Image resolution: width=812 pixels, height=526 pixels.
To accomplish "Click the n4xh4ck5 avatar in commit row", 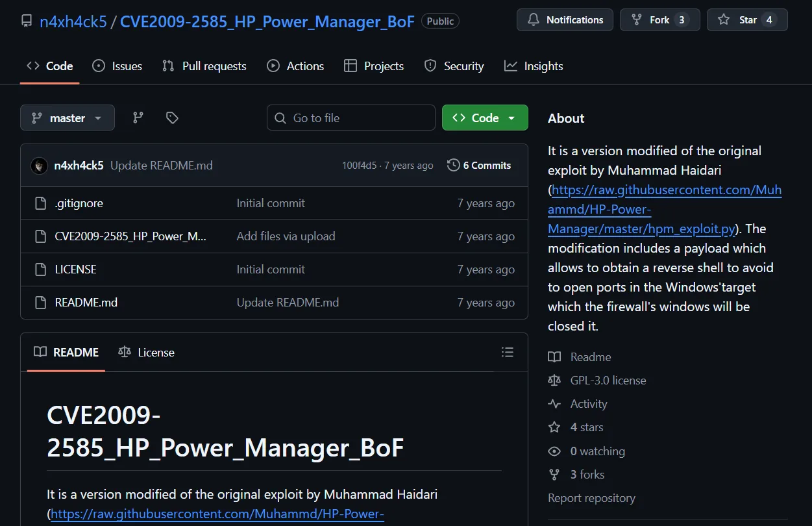I will click(x=39, y=166).
